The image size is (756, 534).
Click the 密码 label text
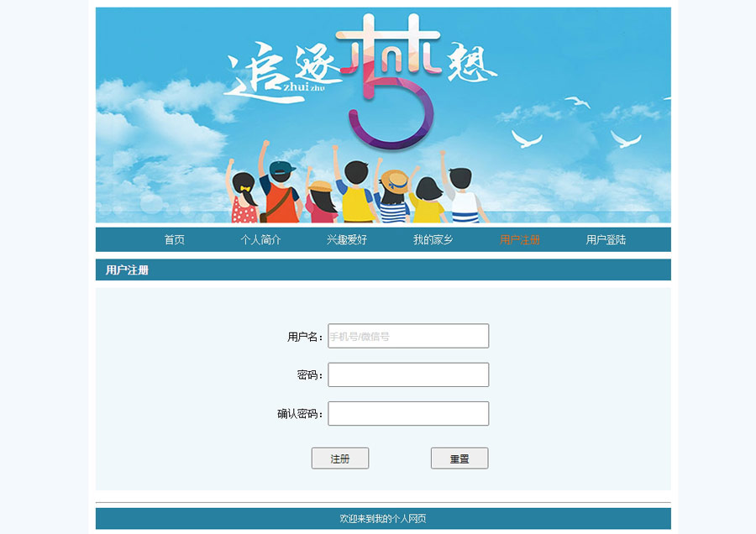[310, 375]
